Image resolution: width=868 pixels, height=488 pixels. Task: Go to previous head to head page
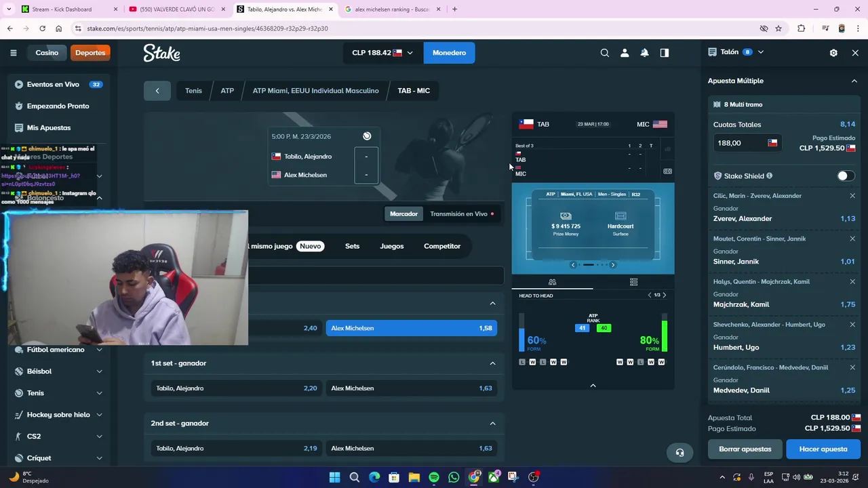click(x=649, y=296)
